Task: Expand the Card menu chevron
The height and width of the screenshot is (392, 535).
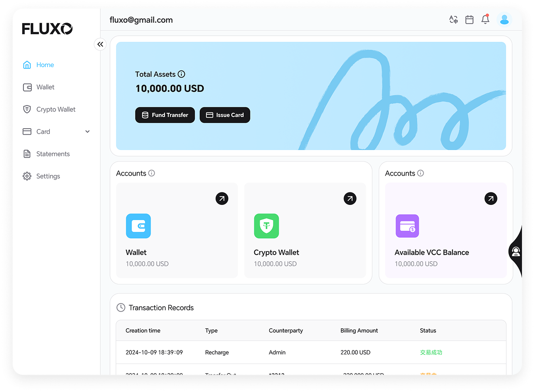Action: point(87,132)
